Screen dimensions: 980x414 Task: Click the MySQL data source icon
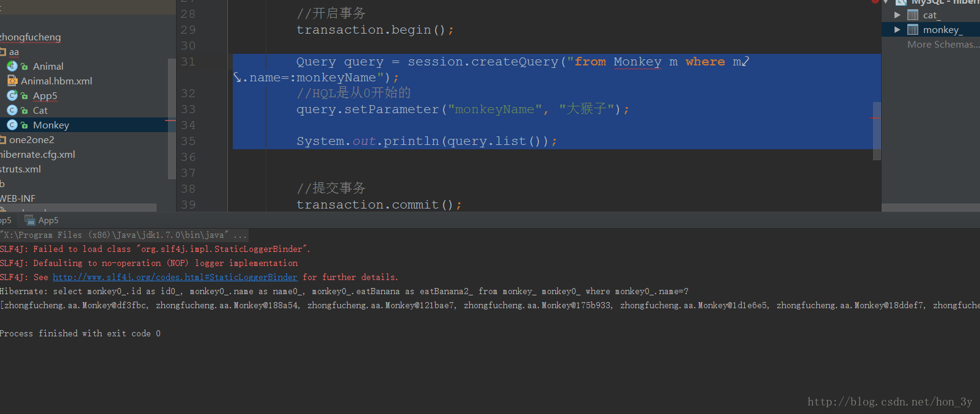click(x=901, y=2)
